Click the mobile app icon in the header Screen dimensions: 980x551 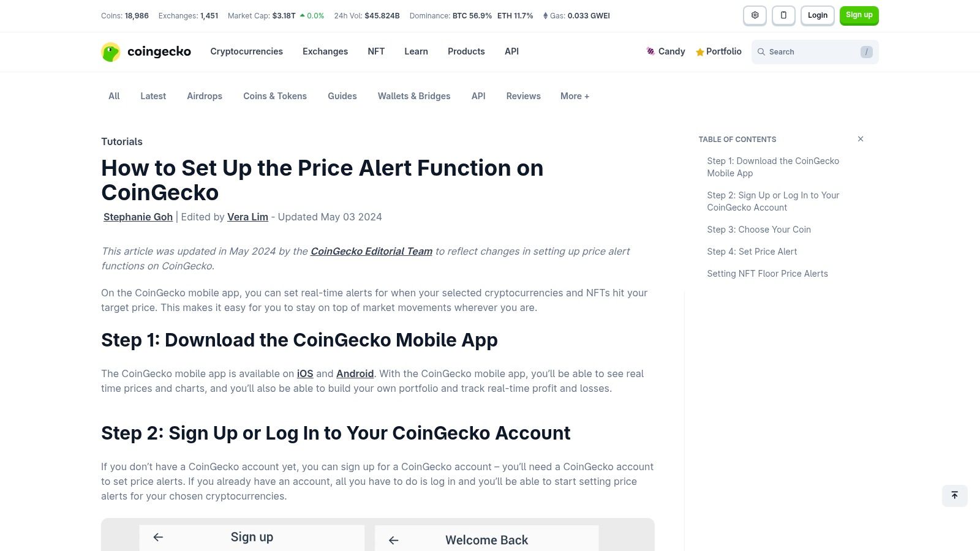(x=783, y=15)
